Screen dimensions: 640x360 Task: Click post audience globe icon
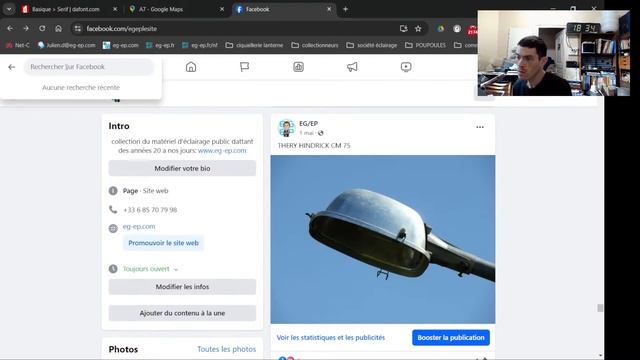(x=320, y=133)
